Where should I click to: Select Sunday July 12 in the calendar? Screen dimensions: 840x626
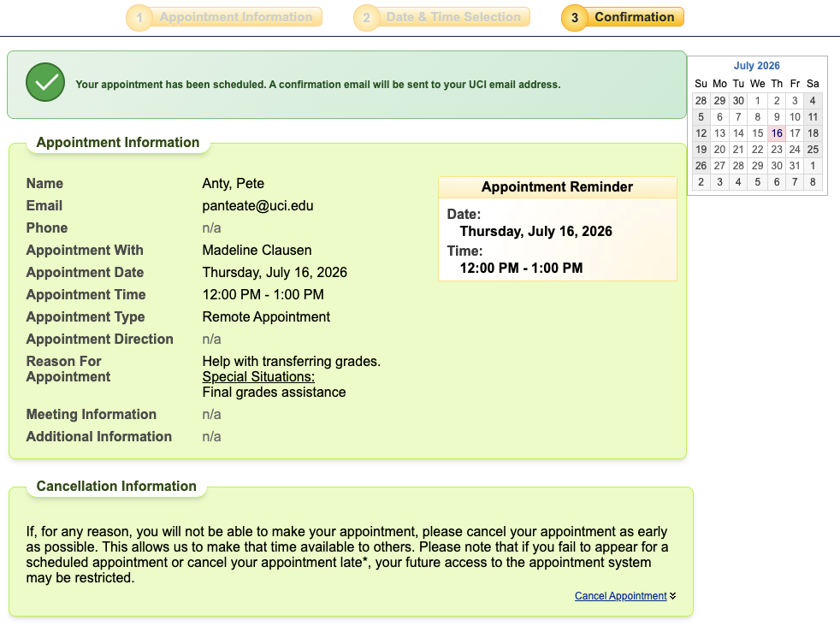click(701, 133)
